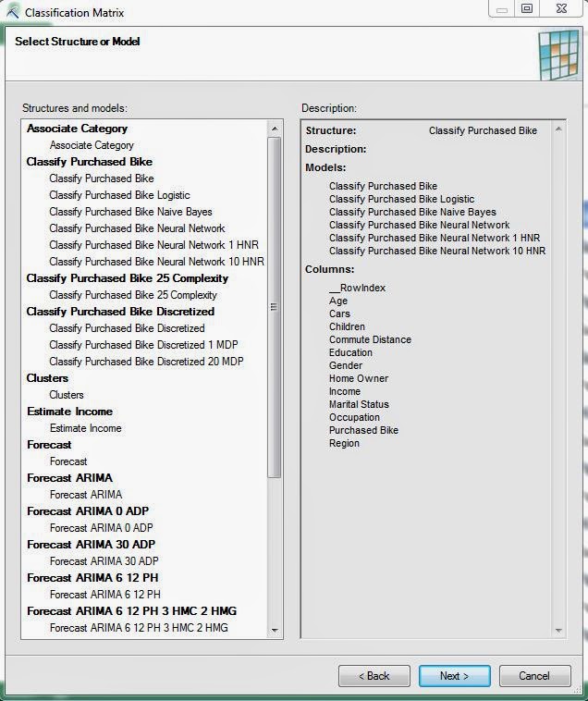Select the Clusters model row

(67, 394)
